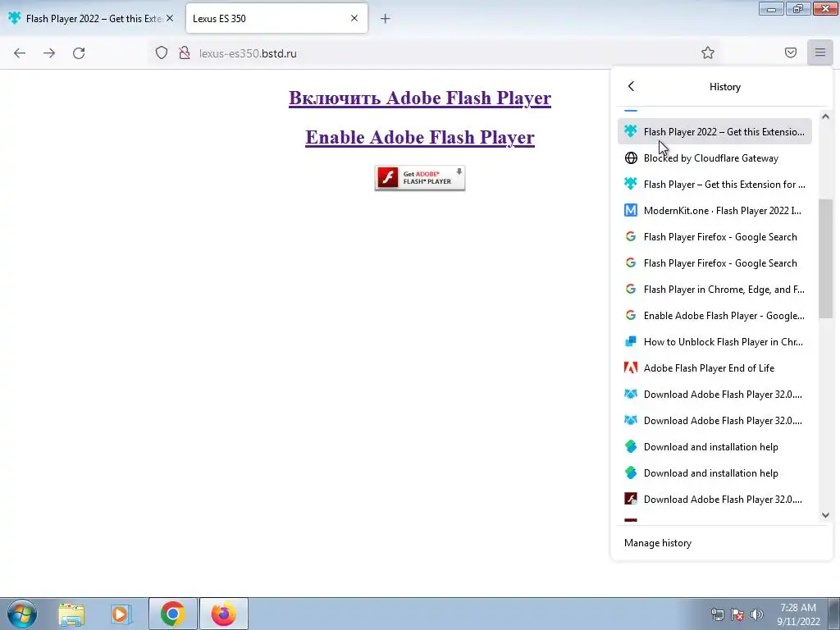Open Windows Explorer from the taskbar
Screen dimensions: 840x630
[x=71, y=614]
